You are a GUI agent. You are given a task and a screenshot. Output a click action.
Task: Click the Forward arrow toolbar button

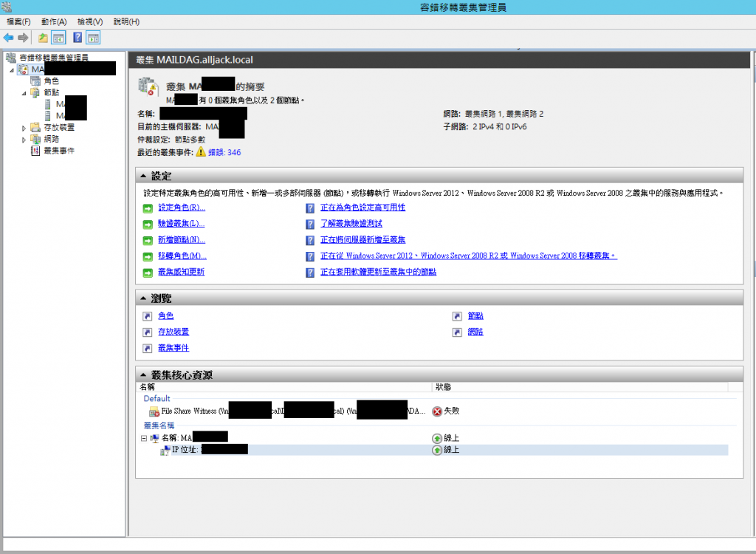click(x=23, y=38)
